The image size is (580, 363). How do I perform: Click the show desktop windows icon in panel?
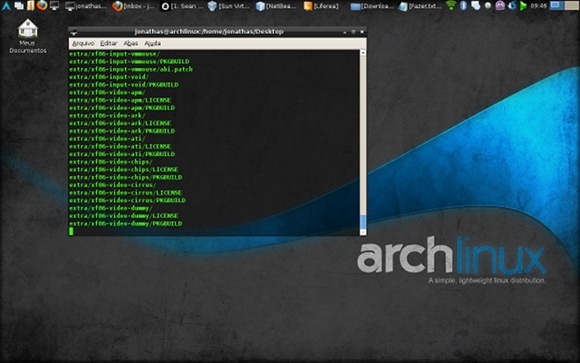(19, 6)
